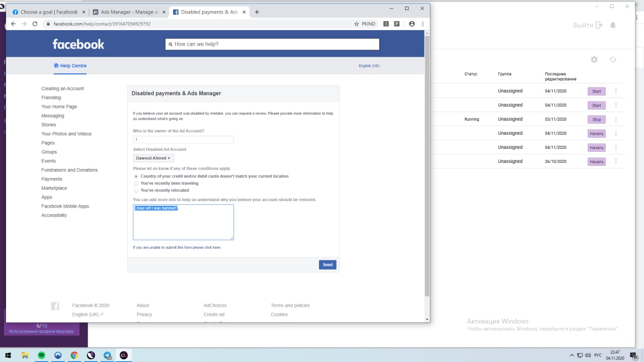Screen dimensions: 644x362
Task: Open a new browser tab with plus
Action: click(257, 12)
